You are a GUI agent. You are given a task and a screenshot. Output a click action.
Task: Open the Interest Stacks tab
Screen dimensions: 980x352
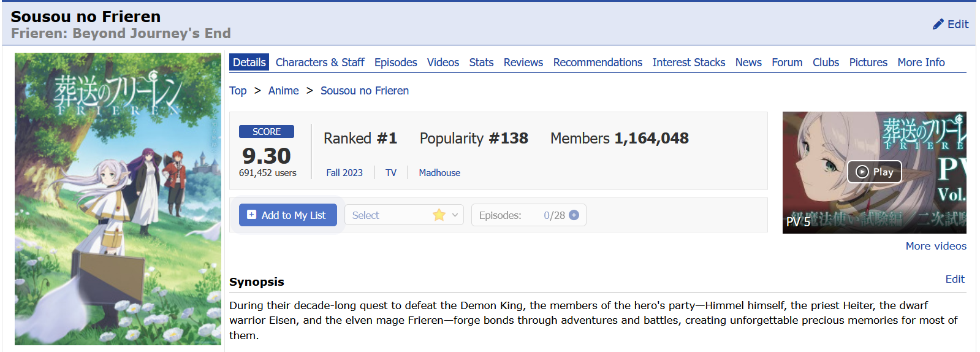click(688, 63)
